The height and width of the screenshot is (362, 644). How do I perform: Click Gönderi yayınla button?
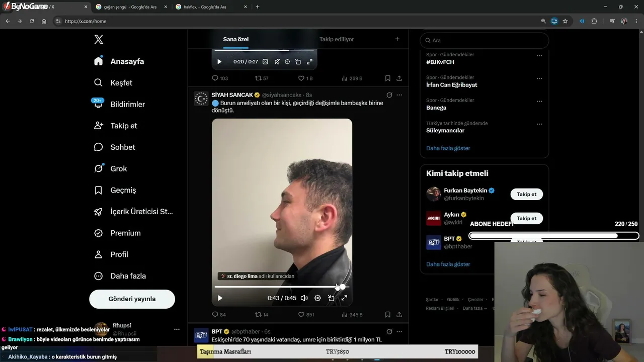click(x=132, y=299)
